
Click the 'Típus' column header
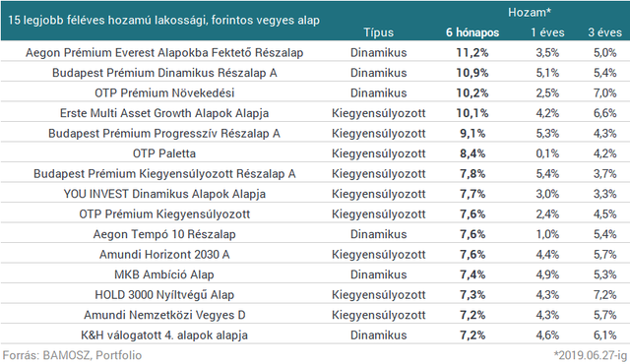tap(378, 32)
